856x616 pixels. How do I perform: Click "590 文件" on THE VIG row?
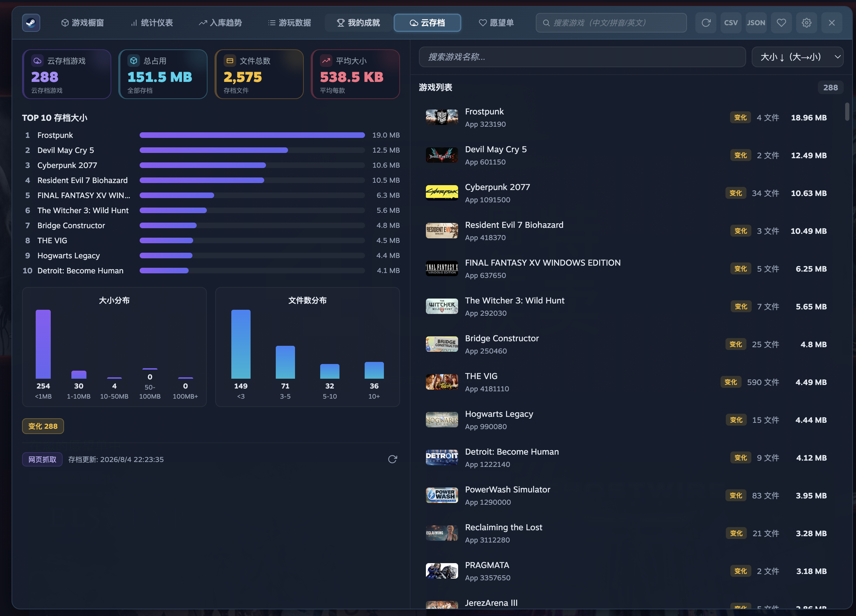pos(763,382)
